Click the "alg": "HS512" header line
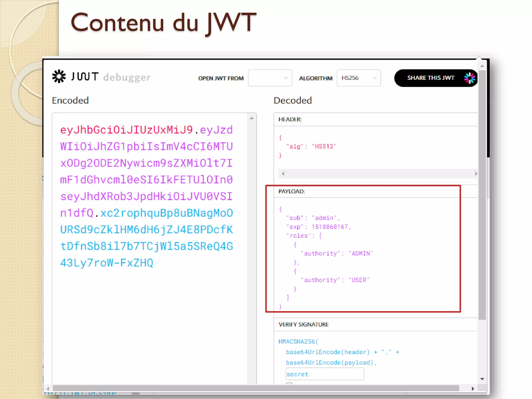532x399 pixels. (311, 147)
